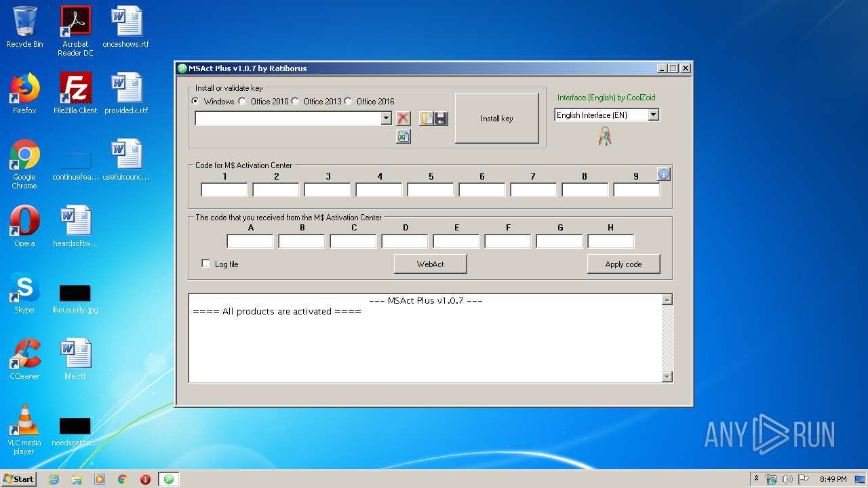Show hidden tray icons arrow
868x488 pixels.
(756, 479)
